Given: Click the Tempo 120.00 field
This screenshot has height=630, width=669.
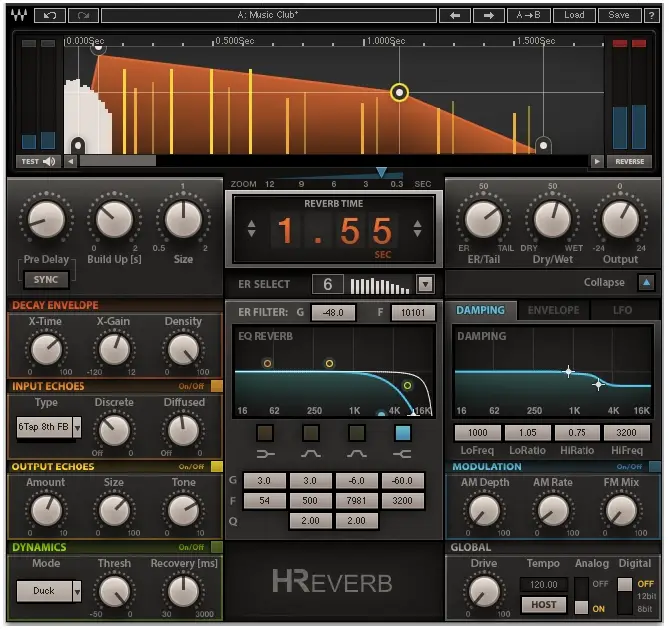Looking at the screenshot, I should click(544, 584).
